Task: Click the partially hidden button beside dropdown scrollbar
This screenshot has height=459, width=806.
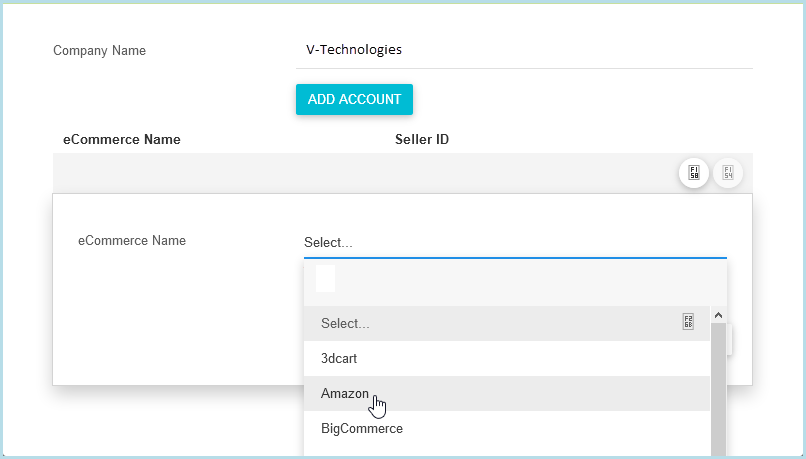Action: (729, 339)
